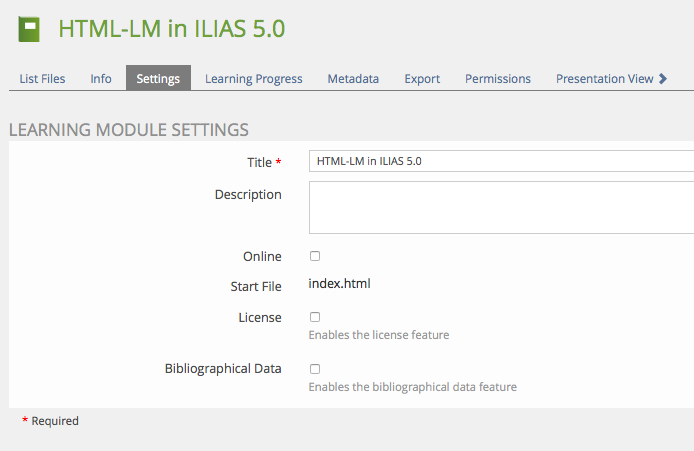
Task: Open the Permissions tab
Action: (498, 79)
